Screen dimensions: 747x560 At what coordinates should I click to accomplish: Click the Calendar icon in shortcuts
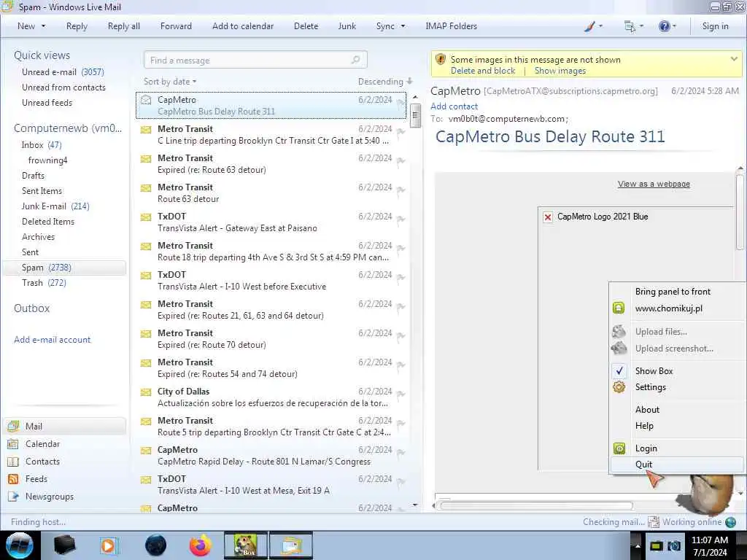(x=13, y=444)
